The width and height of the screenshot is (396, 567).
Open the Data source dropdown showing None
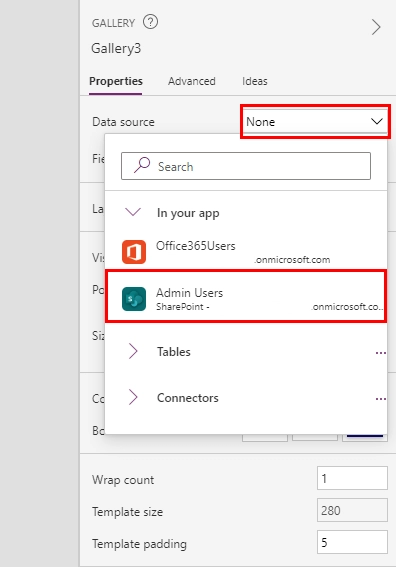[315, 122]
